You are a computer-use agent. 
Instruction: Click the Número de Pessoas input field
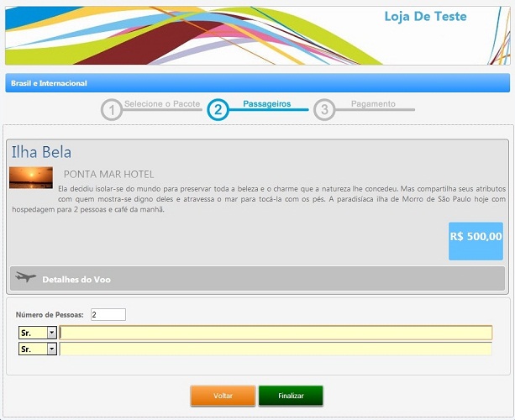tap(108, 315)
